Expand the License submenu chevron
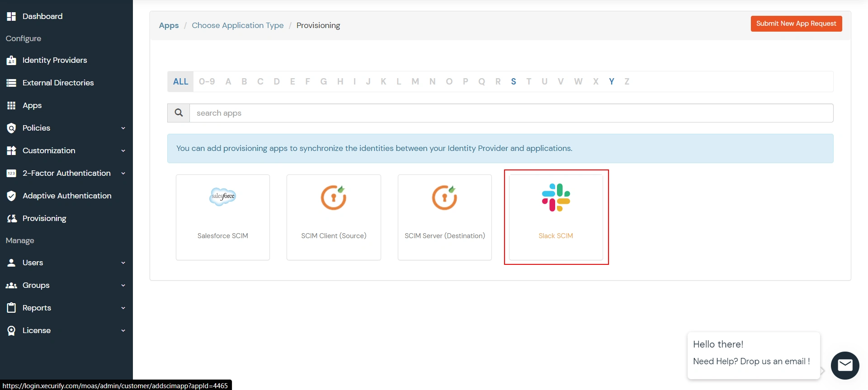Viewport: 868px width, 390px height. point(123,330)
